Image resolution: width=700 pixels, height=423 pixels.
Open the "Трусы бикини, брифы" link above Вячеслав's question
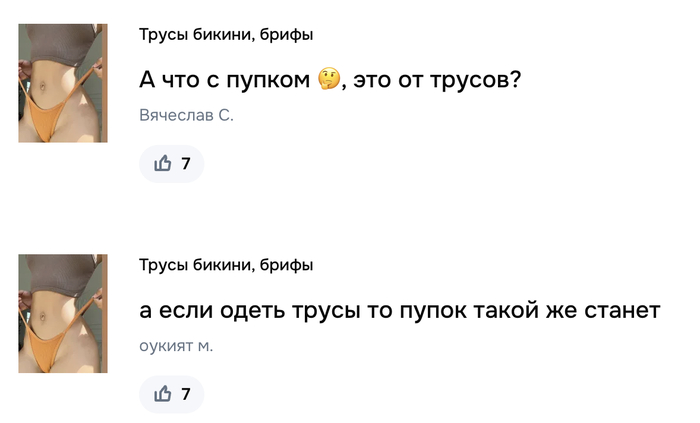(226, 35)
